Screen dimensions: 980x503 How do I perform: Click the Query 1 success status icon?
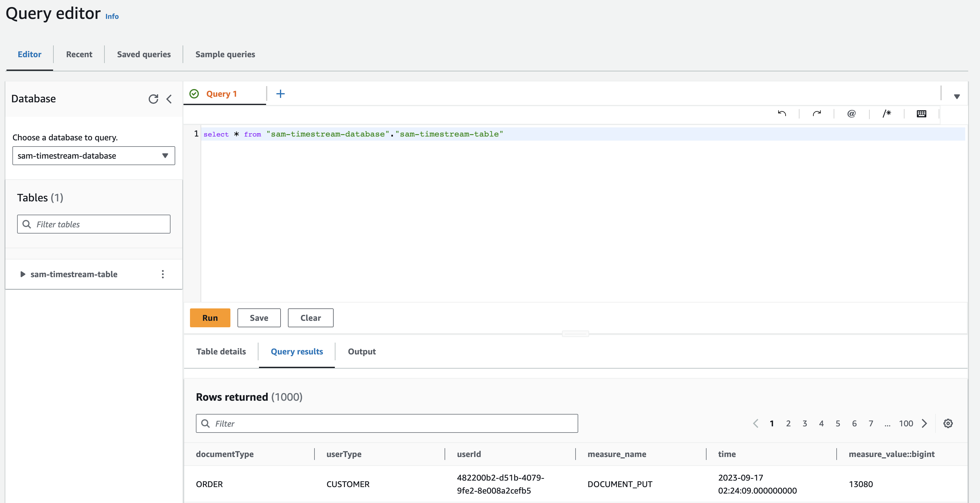(x=194, y=94)
